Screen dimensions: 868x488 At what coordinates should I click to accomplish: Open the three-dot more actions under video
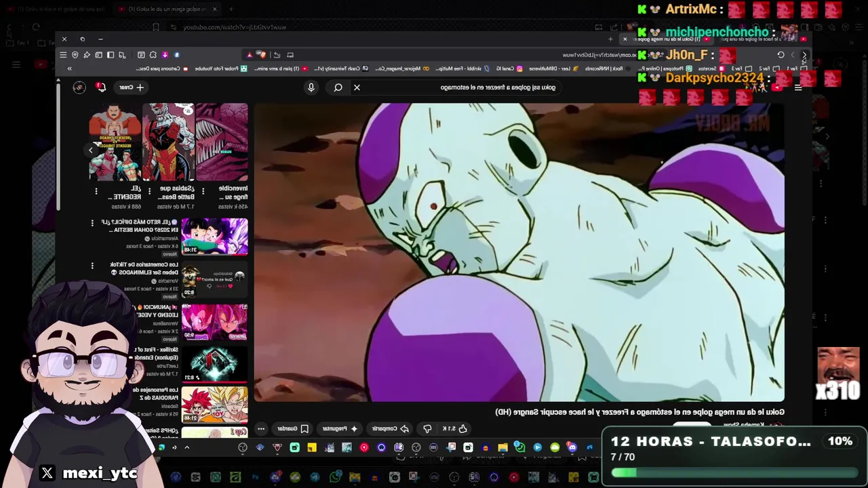[261, 428]
